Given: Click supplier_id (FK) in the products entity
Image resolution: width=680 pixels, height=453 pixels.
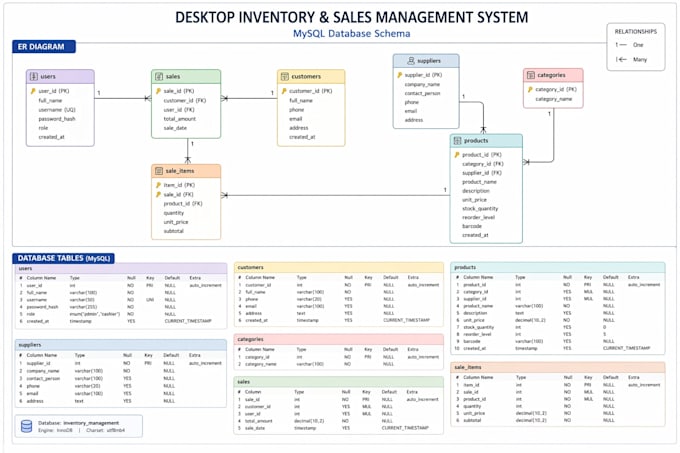Looking at the screenshot, I should pyautogui.click(x=482, y=173).
